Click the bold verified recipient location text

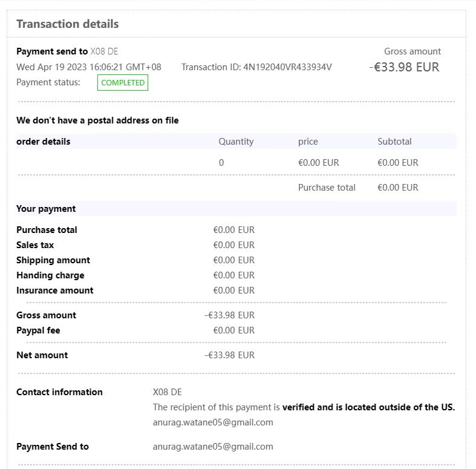[368, 407]
